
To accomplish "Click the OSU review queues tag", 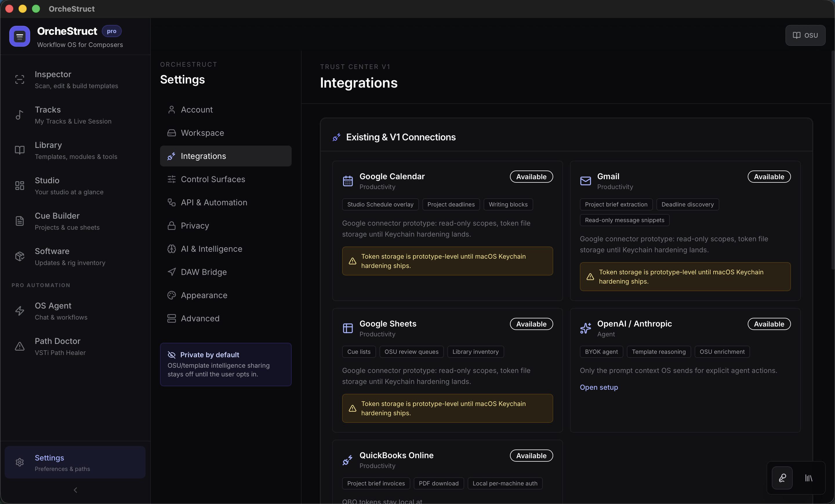I will click(x=411, y=352).
